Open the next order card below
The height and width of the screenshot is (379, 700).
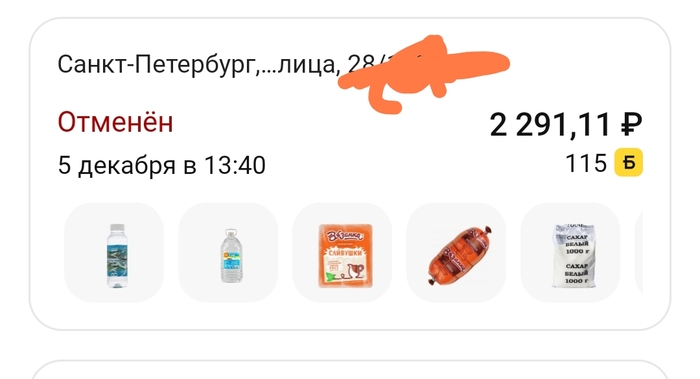point(350,370)
